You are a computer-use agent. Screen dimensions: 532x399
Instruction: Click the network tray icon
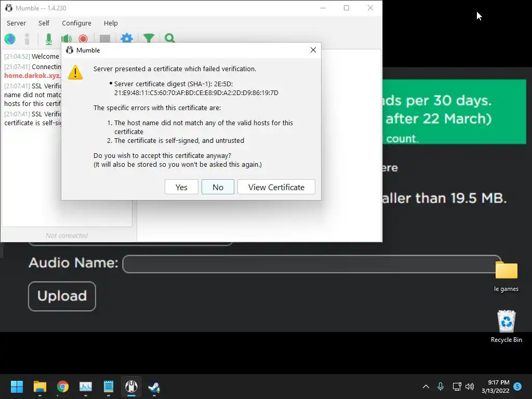[x=457, y=387]
